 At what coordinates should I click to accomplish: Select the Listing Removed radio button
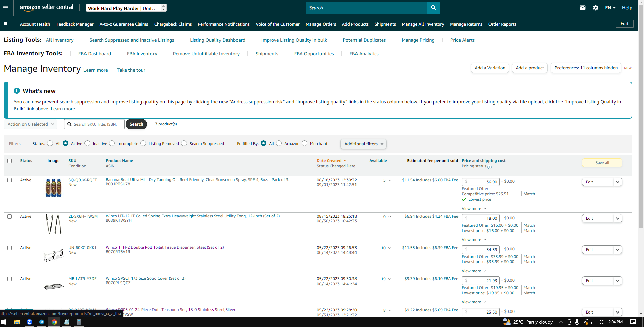(x=143, y=143)
